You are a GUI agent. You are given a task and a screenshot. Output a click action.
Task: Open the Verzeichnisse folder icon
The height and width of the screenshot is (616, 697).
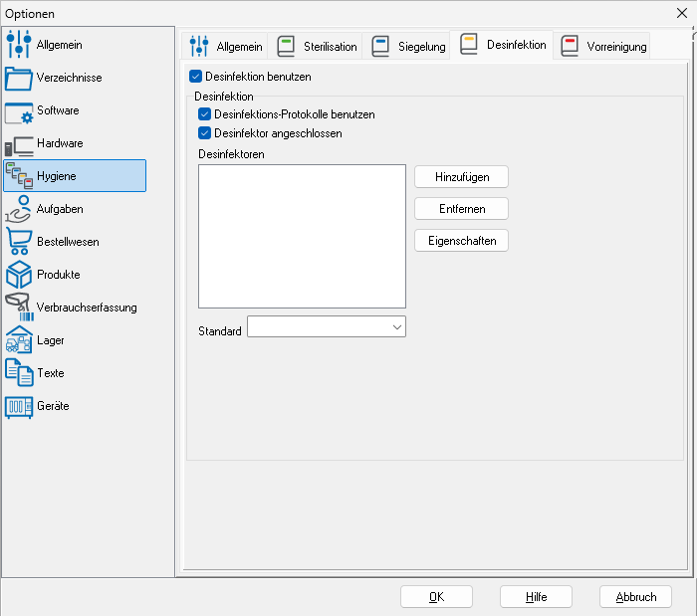tap(19, 78)
